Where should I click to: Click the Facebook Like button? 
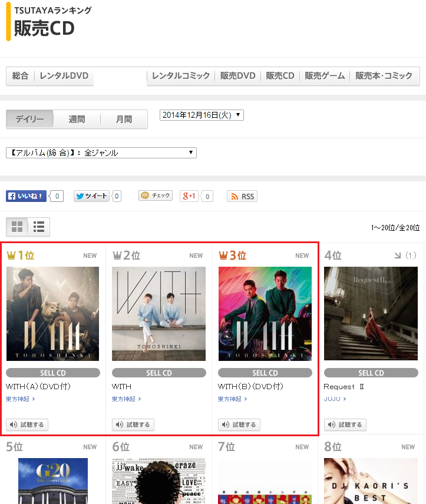coord(27,196)
